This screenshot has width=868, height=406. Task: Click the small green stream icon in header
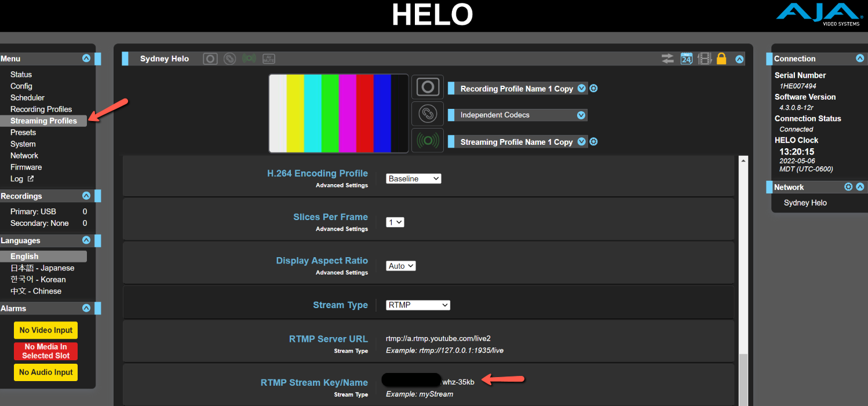click(249, 58)
